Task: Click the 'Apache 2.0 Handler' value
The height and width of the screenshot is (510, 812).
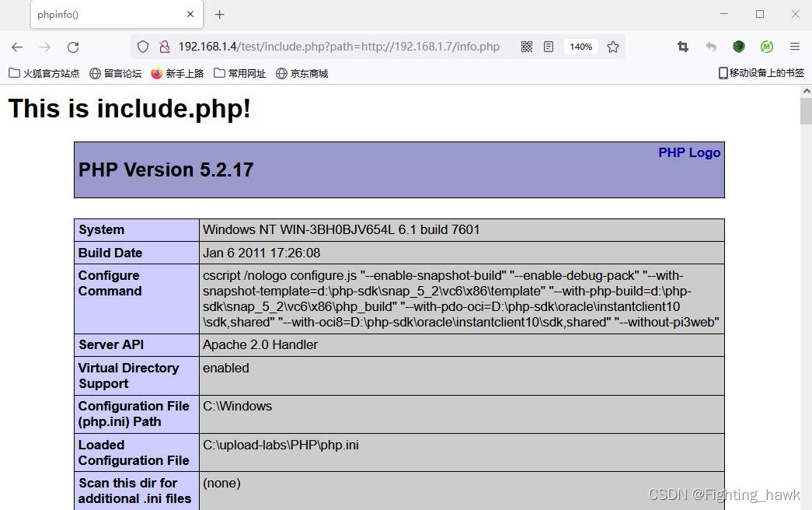Action: [x=260, y=344]
